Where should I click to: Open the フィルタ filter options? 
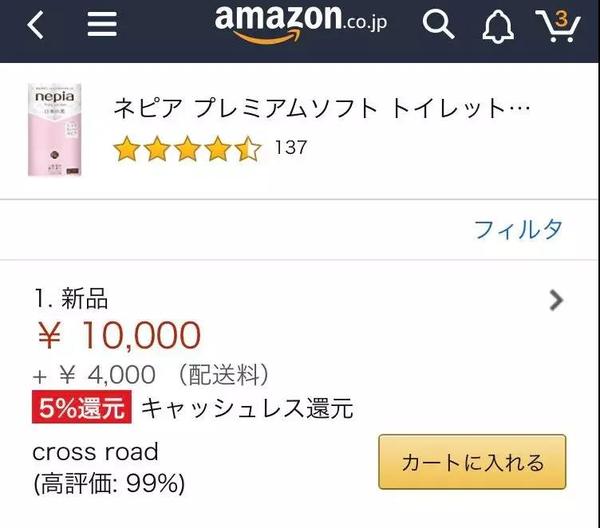tap(517, 229)
